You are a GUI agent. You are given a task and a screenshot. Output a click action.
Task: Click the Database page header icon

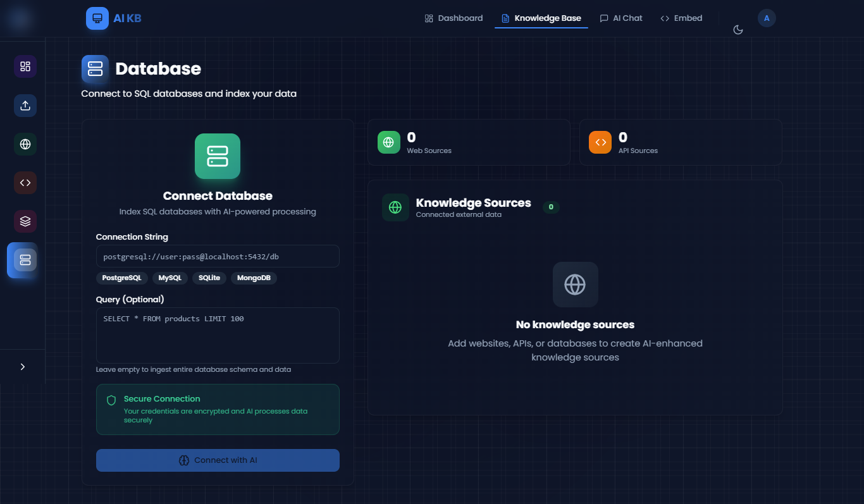(x=96, y=69)
